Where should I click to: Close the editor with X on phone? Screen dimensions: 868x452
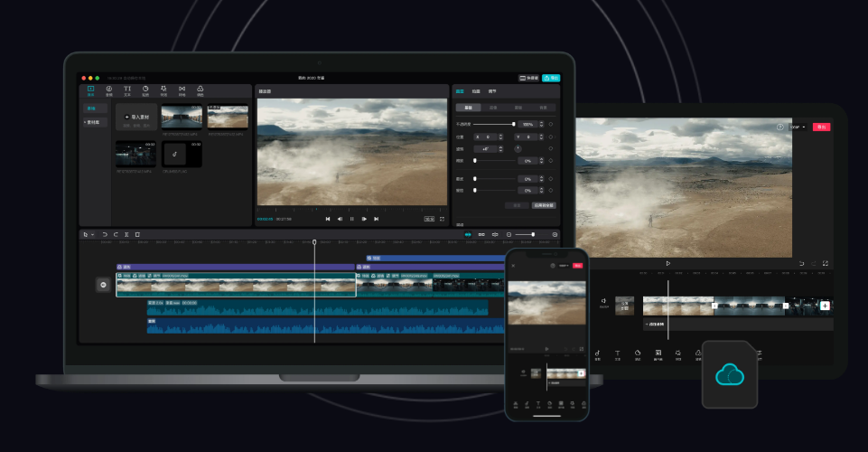tap(513, 266)
